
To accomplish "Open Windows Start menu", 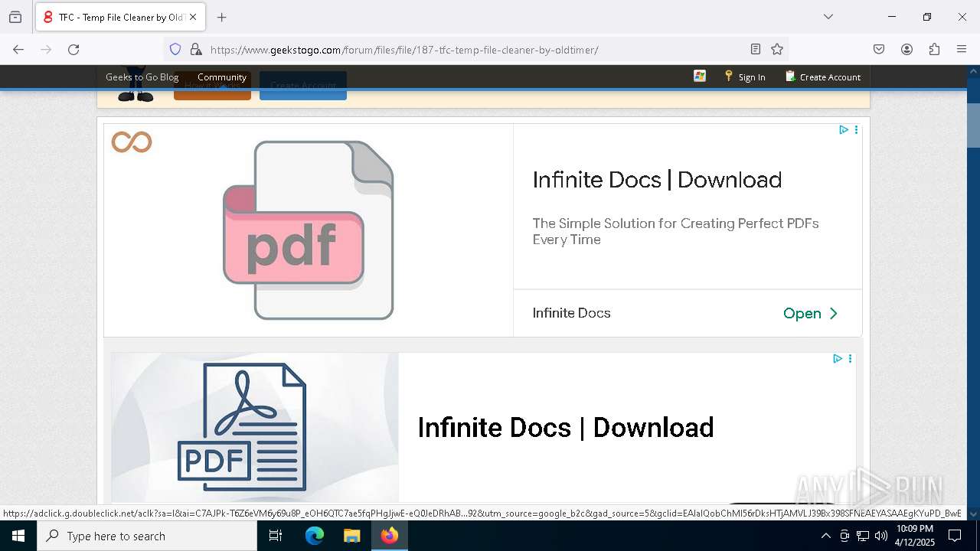I will tap(18, 536).
